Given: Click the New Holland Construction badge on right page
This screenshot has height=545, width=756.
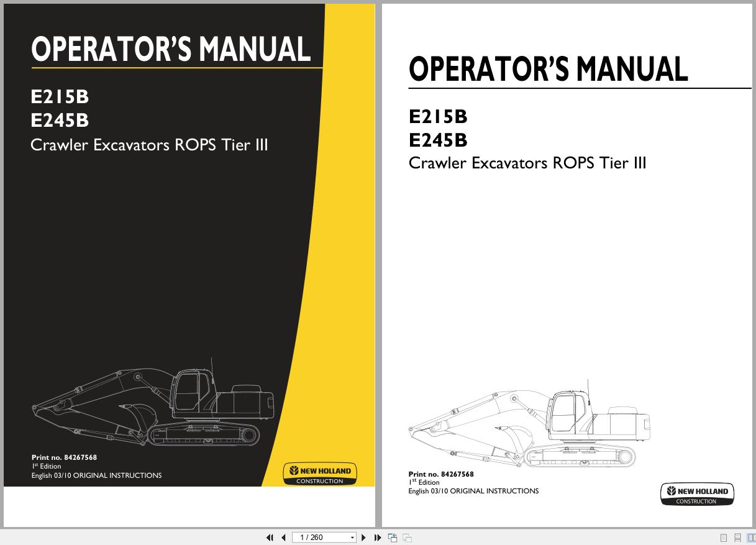Looking at the screenshot, I should 697,493.
